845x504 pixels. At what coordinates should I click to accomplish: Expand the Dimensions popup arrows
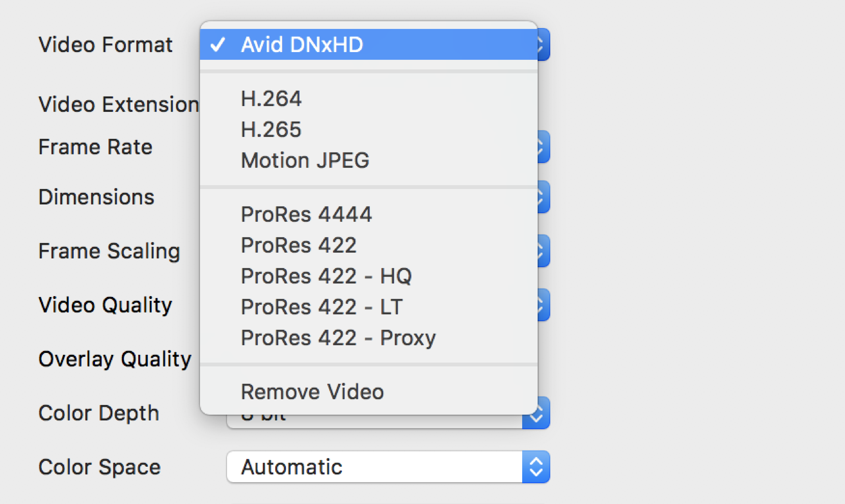coord(543,197)
